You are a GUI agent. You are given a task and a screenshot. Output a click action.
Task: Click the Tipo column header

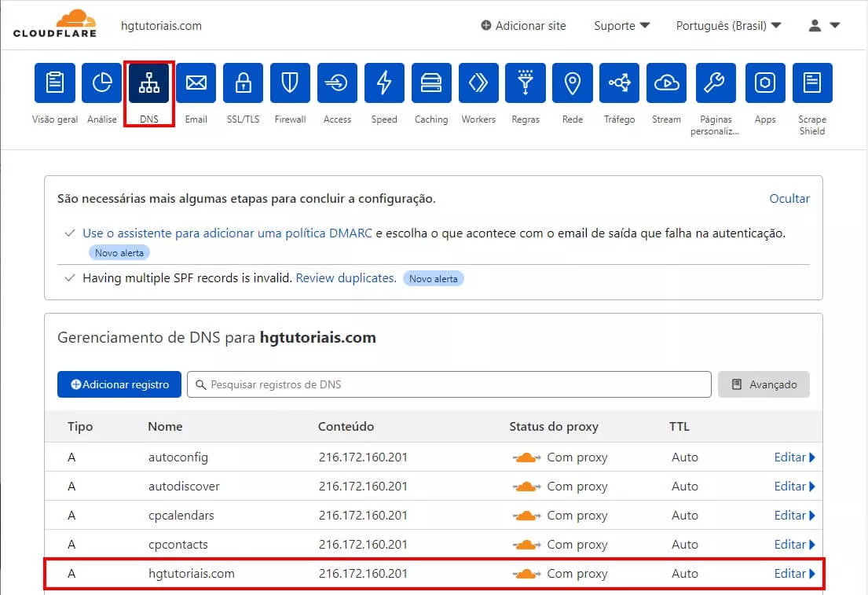pyautogui.click(x=80, y=427)
